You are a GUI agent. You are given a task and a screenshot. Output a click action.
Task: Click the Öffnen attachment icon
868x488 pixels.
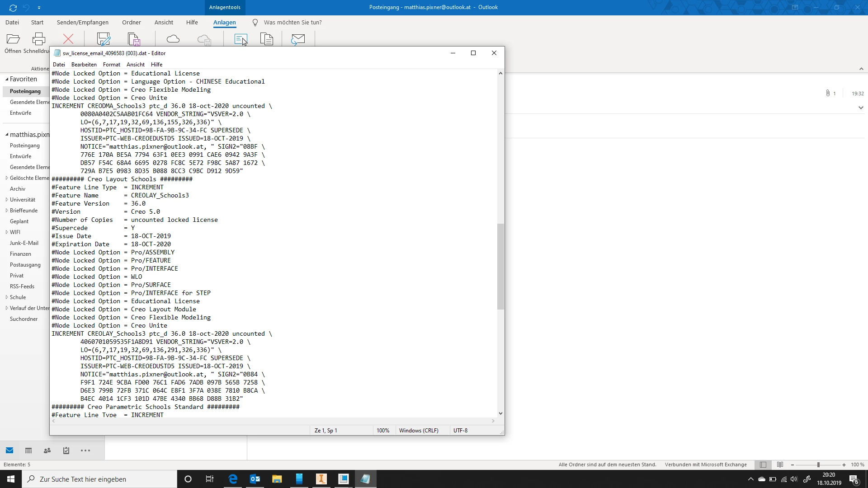tap(13, 39)
